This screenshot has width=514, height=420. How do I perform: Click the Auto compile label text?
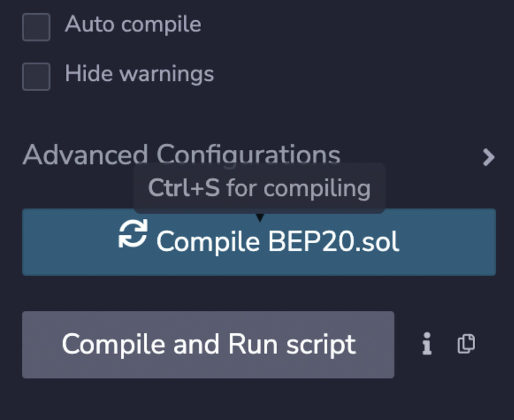pyautogui.click(x=133, y=24)
